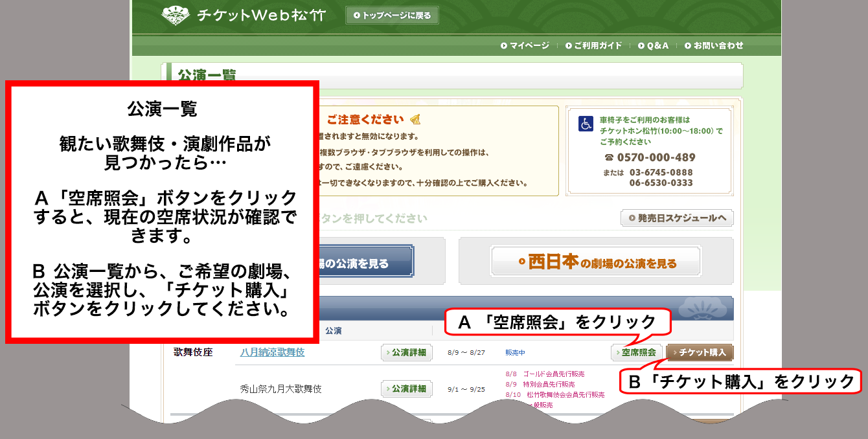868x439 pixels.
Task: Click the telephone icon before 0570-000-489
Action: coord(608,157)
